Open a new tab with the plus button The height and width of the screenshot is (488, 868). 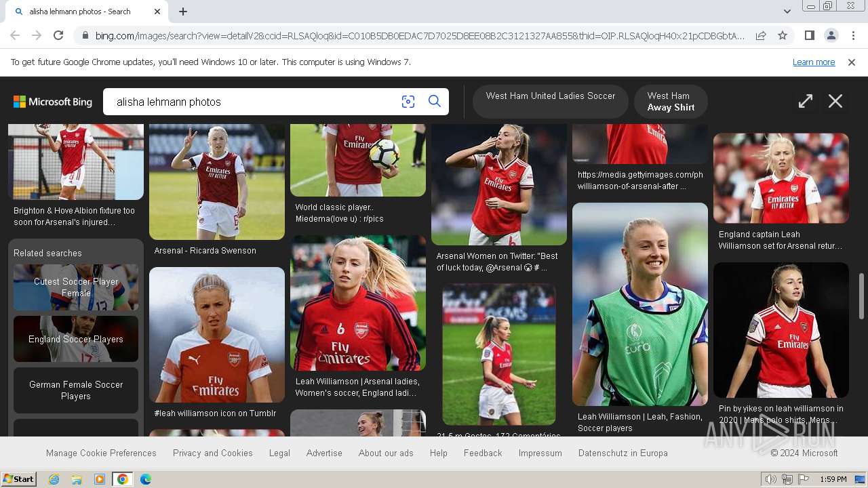[x=183, y=12]
